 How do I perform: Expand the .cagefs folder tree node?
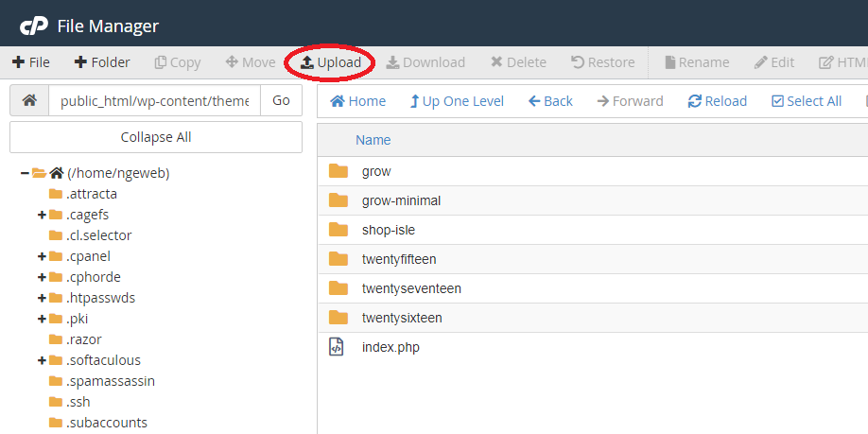(x=42, y=215)
